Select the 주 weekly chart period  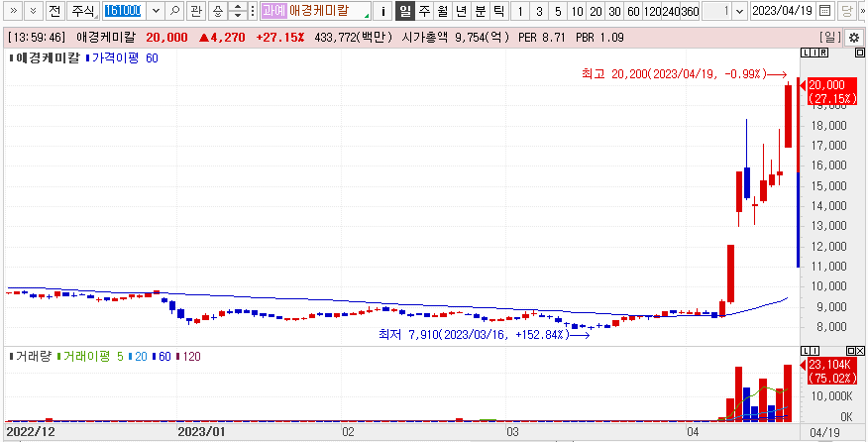click(424, 11)
